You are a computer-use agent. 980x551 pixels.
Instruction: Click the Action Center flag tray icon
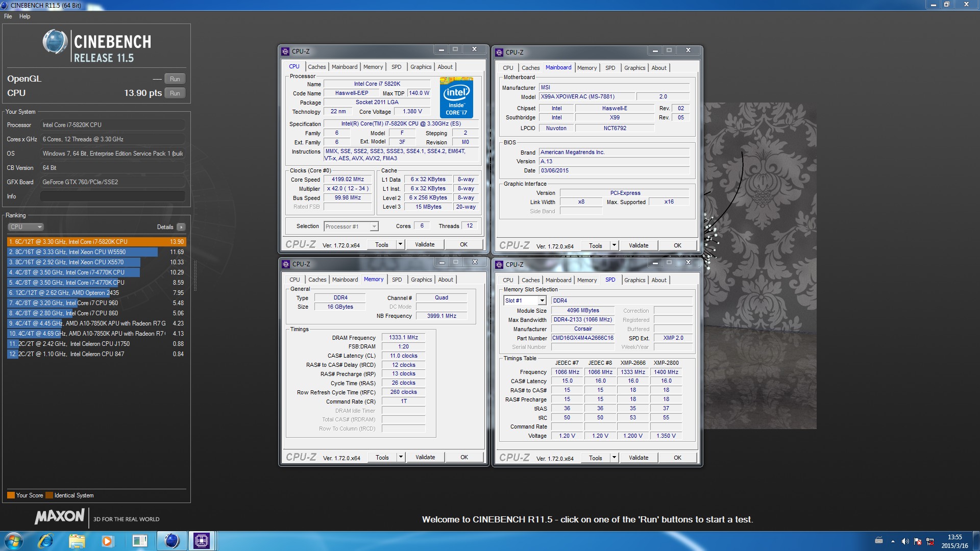[x=918, y=541]
